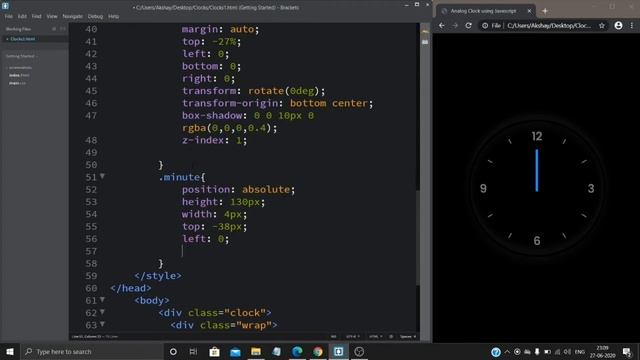Viewport: 640px width, 360px height.
Task: Open Microsoft Store from taskbar
Action: pos(214,351)
